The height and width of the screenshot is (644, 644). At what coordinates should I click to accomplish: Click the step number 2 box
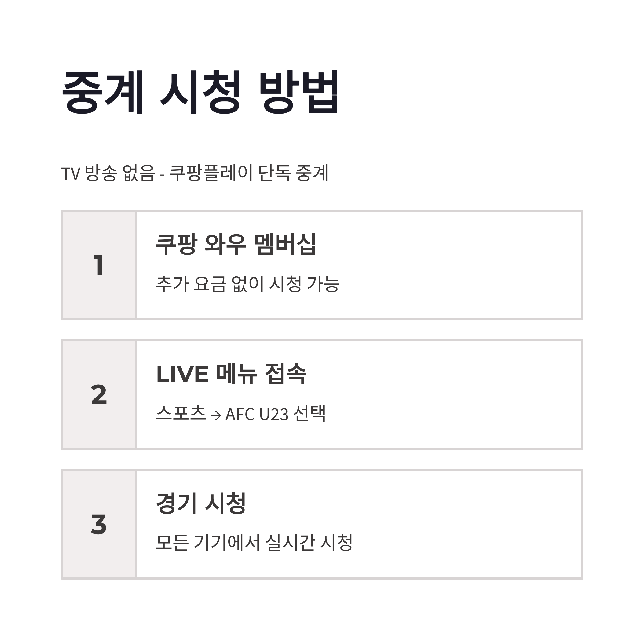point(99,395)
